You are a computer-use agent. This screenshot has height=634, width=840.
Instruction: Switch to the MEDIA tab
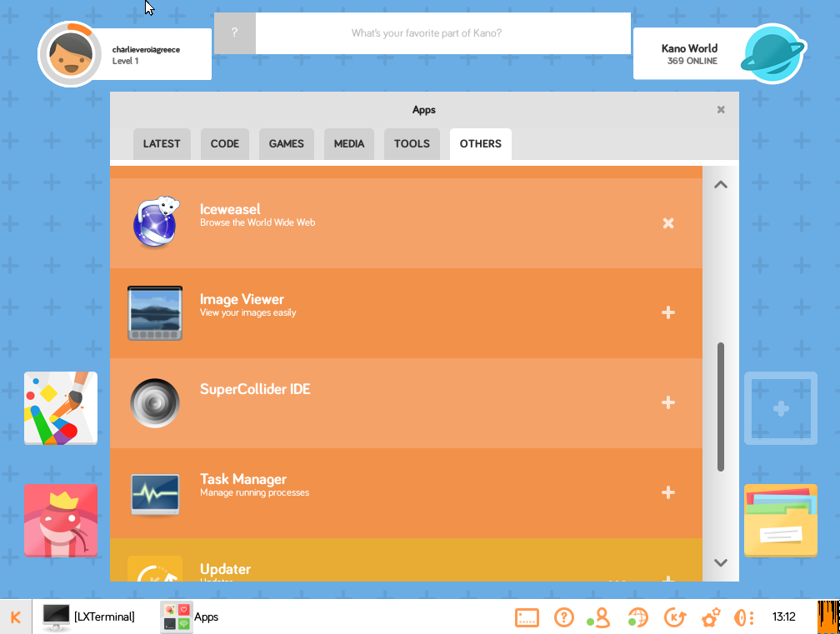(348, 144)
